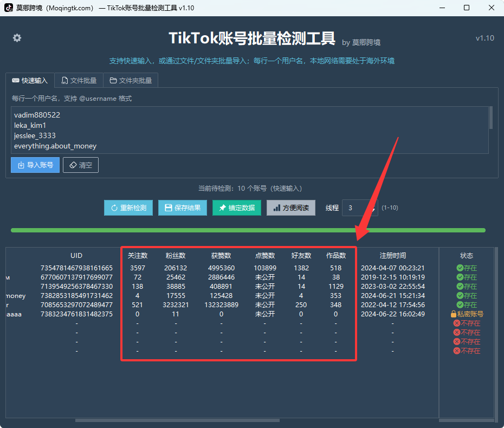Click the 当前待检测 10 个账号 status text

250,189
